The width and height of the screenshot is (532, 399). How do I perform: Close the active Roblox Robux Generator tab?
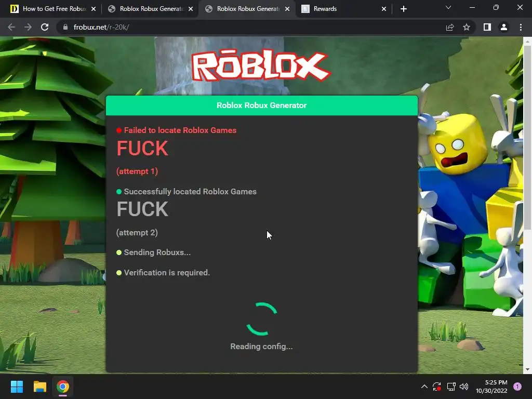click(287, 9)
